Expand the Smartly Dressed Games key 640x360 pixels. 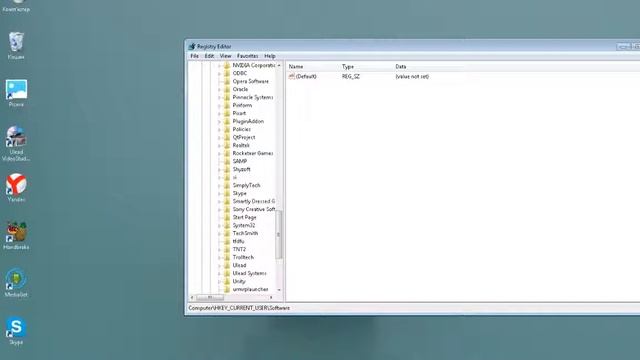(219, 202)
